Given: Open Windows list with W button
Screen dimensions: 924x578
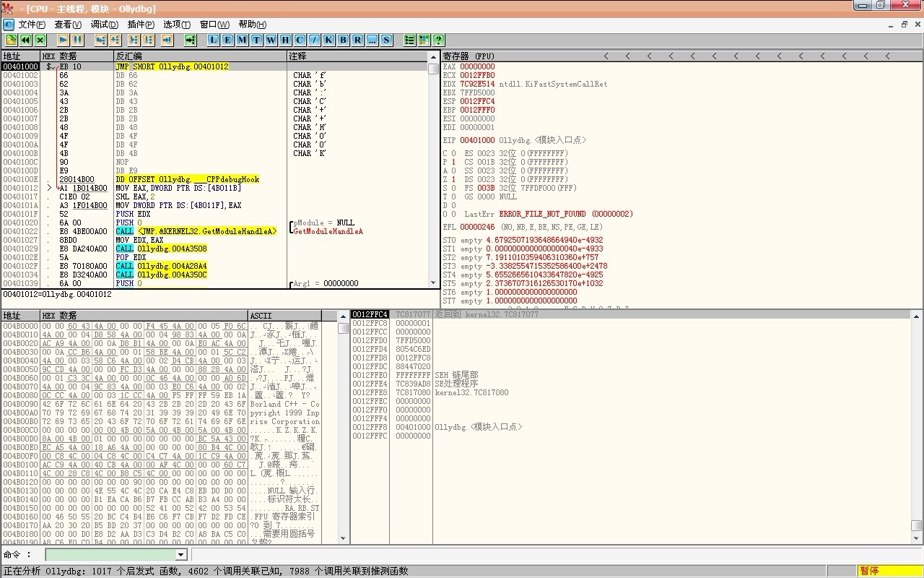Looking at the screenshot, I should pos(271,40).
